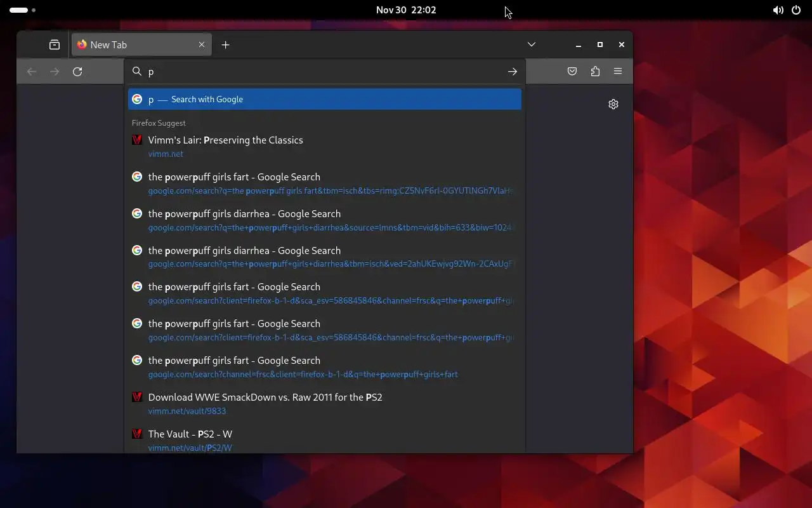The height and width of the screenshot is (508, 812).
Task: Expand the list all tabs chevron
Action: pyautogui.click(x=532, y=44)
